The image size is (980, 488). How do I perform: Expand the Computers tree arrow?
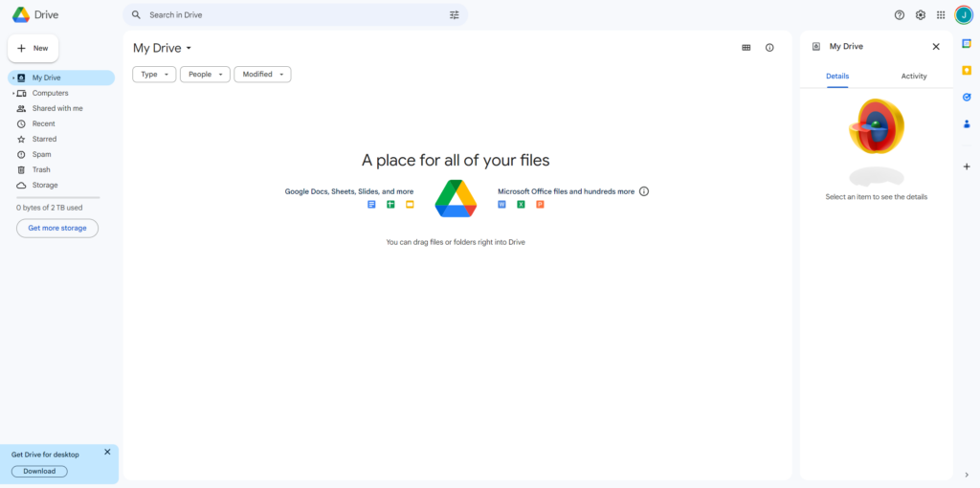(x=13, y=93)
